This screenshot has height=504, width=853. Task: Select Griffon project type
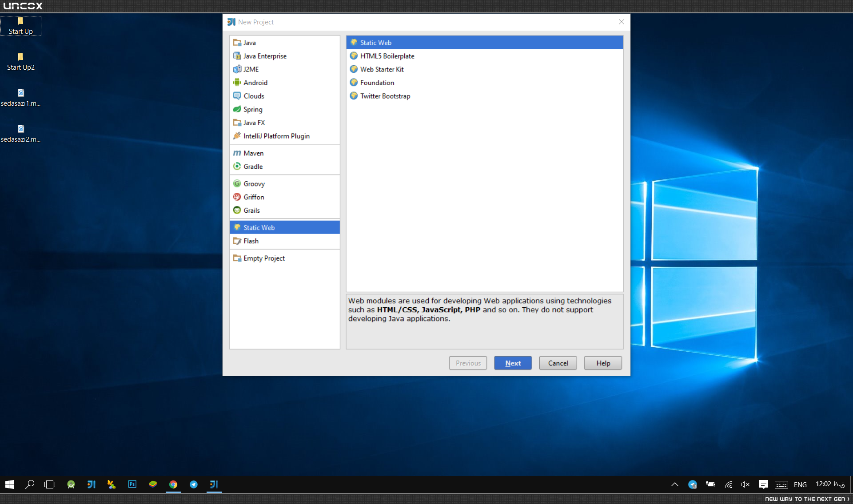tap(285, 197)
